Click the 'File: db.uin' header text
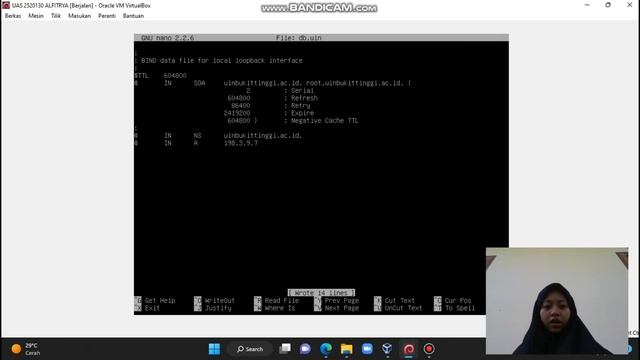This screenshot has width=640, height=360. pos(299,38)
